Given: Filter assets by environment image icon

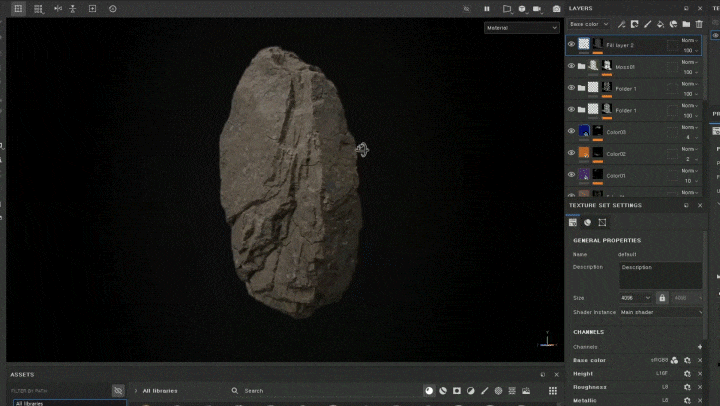Looking at the screenshot, I should click(526, 391).
